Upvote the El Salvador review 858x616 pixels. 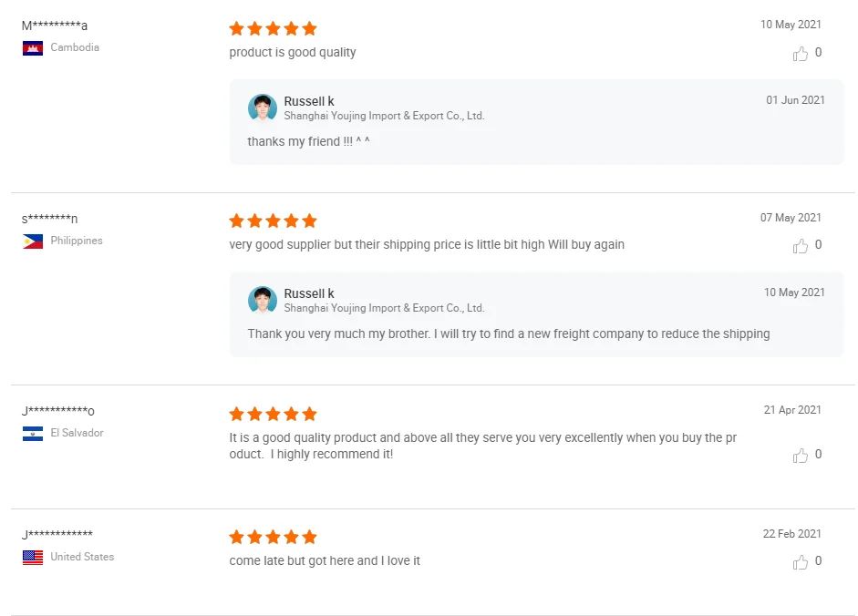click(801, 456)
